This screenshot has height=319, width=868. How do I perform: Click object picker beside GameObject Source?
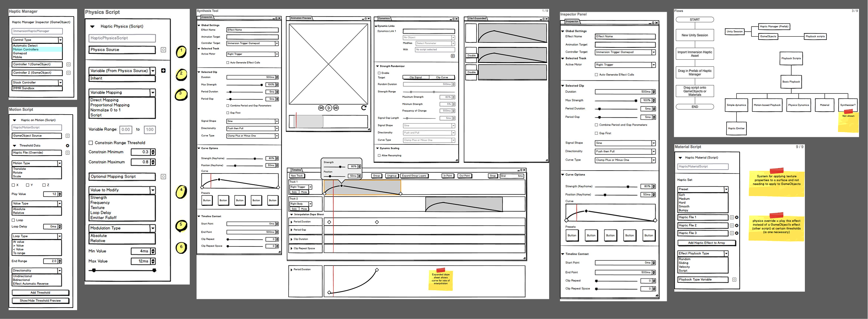[67, 136]
